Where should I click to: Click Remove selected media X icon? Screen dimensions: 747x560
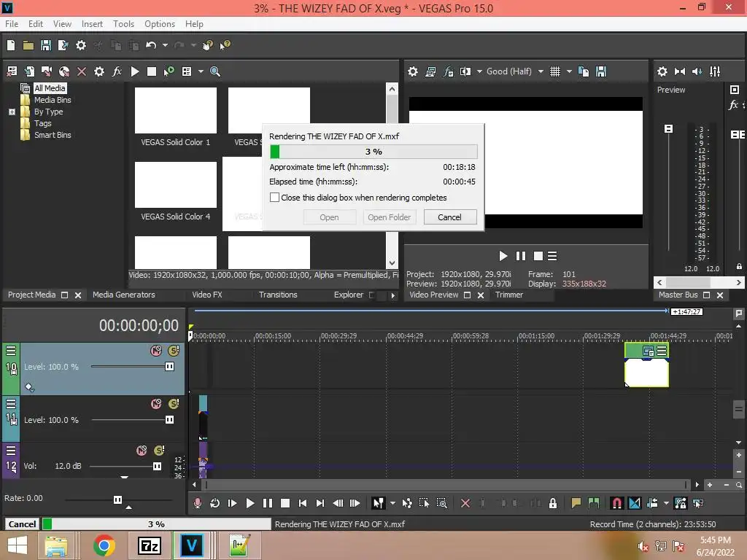tap(82, 71)
